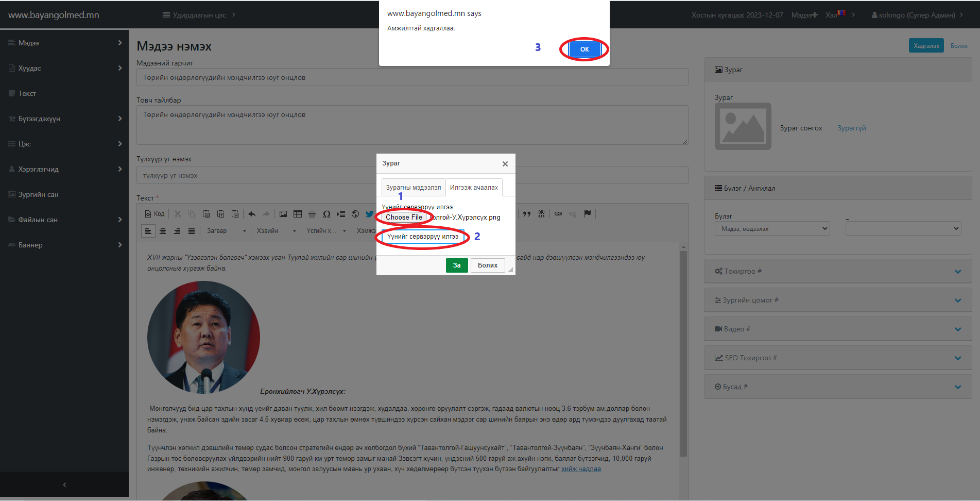This screenshot has height=501, width=980.
Task: Click the paste clipboard icon
Action: click(206, 214)
